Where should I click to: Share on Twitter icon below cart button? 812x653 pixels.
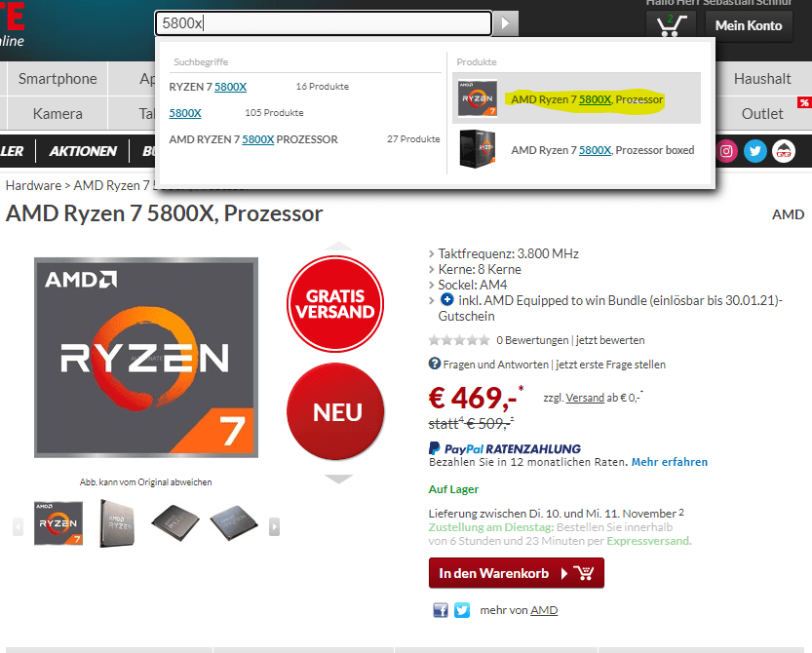tap(462, 610)
